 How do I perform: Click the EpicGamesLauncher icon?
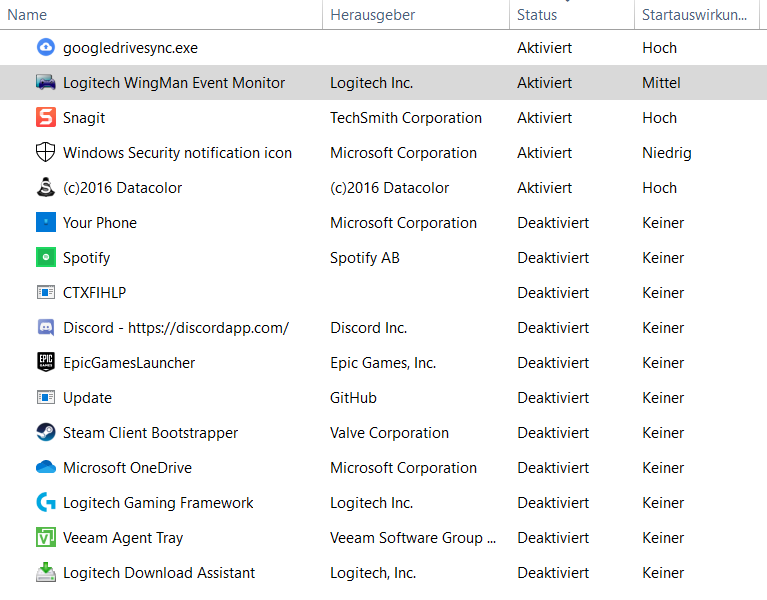45,362
